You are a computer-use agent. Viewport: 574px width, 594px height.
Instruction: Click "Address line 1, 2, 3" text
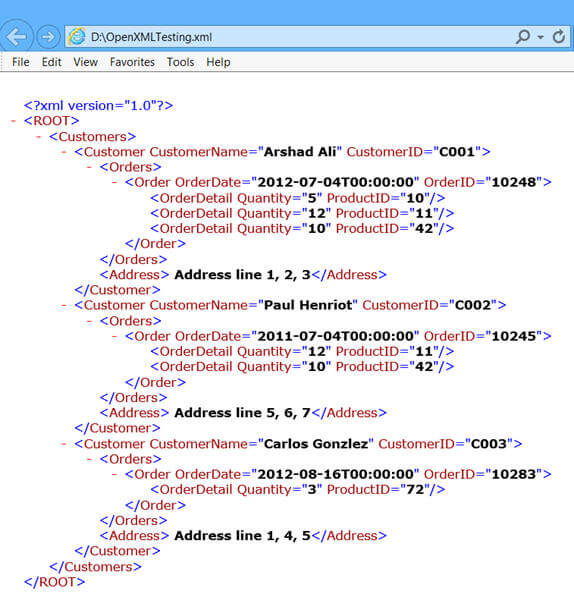(242, 275)
